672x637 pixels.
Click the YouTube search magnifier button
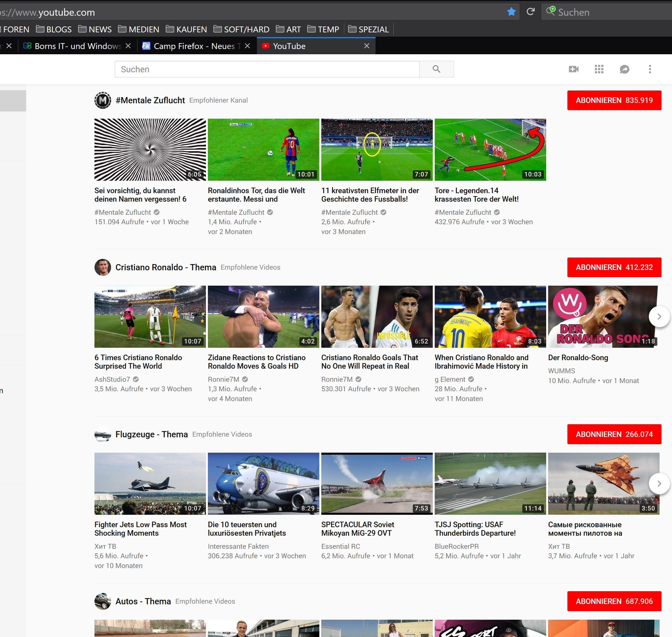(x=436, y=69)
